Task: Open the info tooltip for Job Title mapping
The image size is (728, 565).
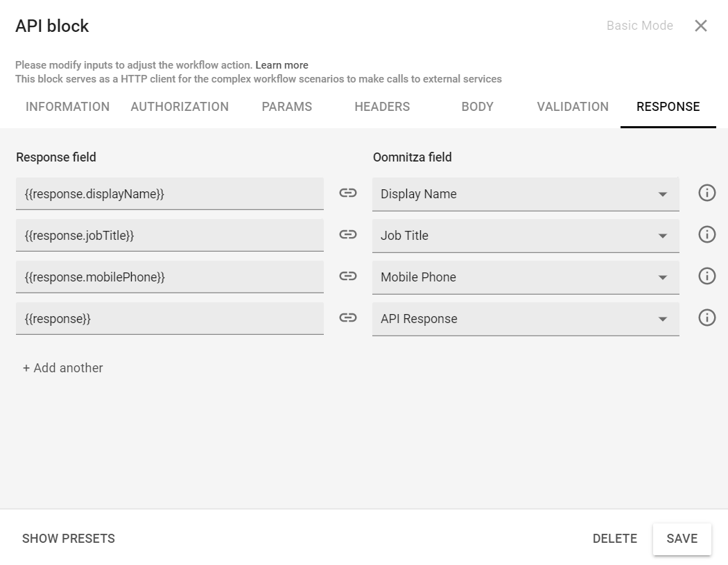Action: tap(707, 234)
